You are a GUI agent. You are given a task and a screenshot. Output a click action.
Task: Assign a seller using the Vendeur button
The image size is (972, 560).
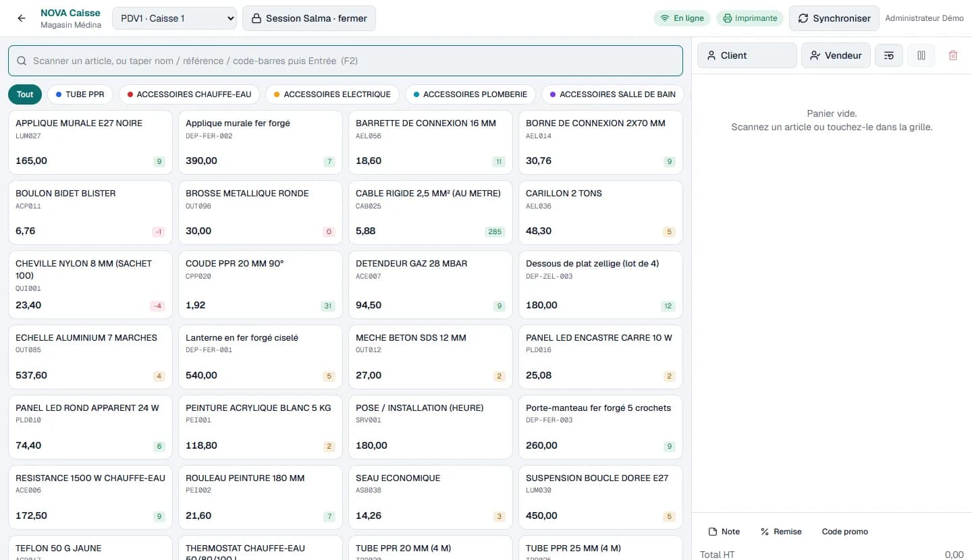pyautogui.click(x=836, y=55)
